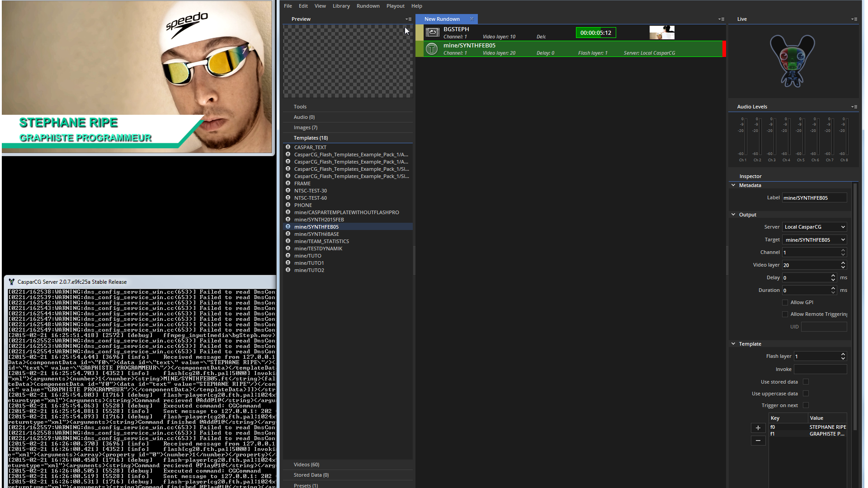Open the rundown panel options menu

[721, 19]
